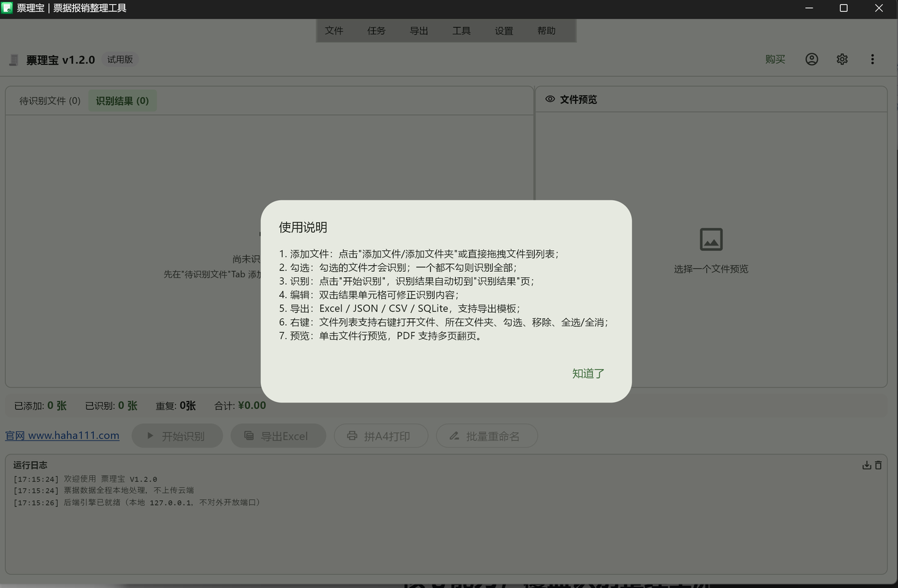Click instruction line 1 about 添加文件
The image size is (898, 588).
[x=419, y=254]
